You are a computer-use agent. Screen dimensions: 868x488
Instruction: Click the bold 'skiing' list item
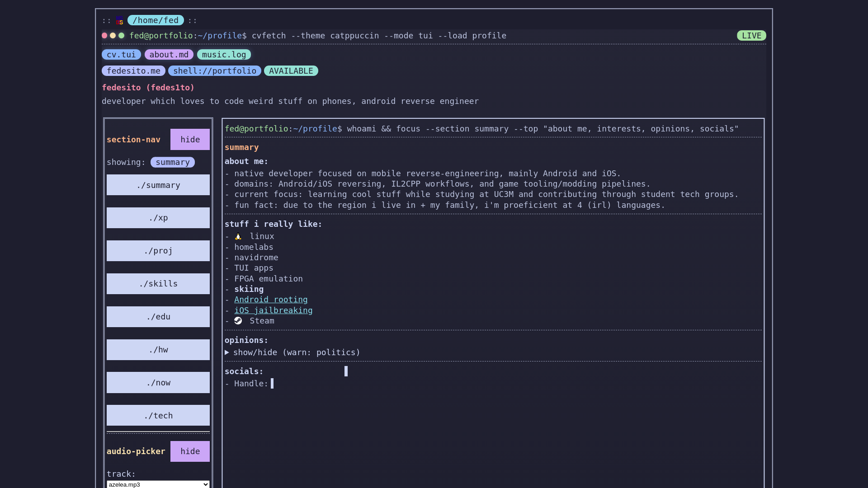click(249, 289)
